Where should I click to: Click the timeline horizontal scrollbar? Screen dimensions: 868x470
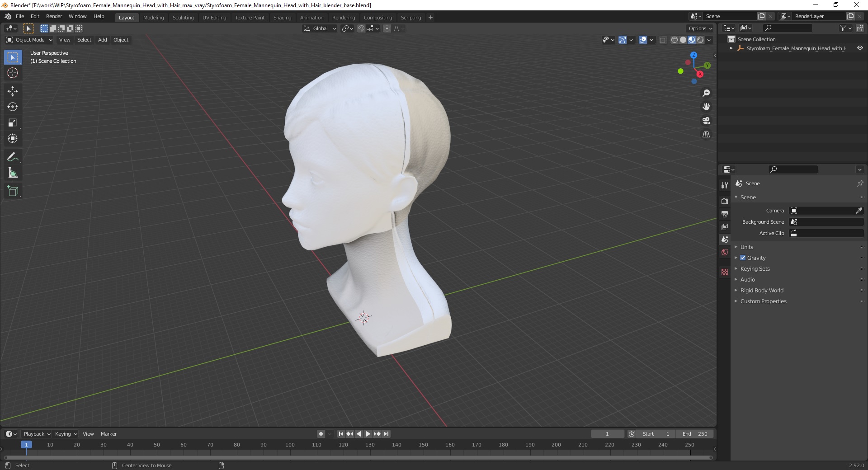(357, 457)
